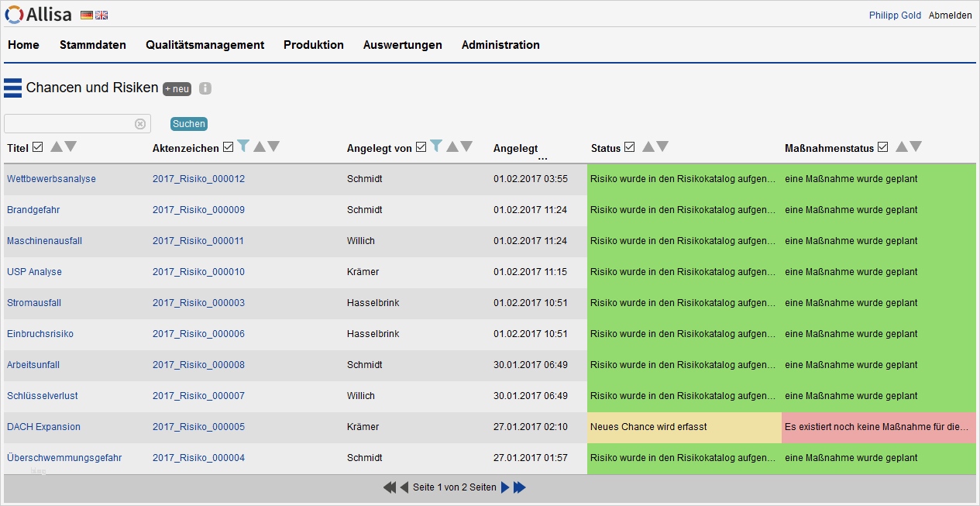Screen dimensions: 980x506
Task: Click into the search text field
Action: click(x=70, y=124)
